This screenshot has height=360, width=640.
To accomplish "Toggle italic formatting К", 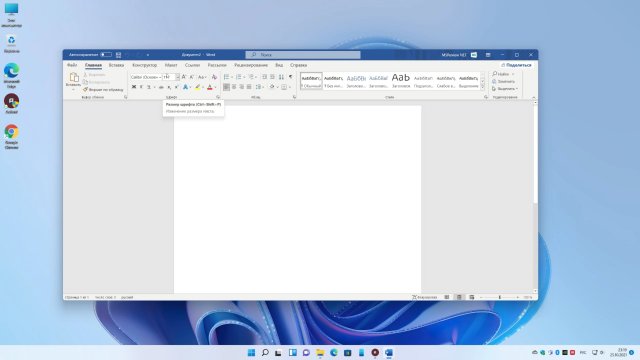I will (141, 87).
